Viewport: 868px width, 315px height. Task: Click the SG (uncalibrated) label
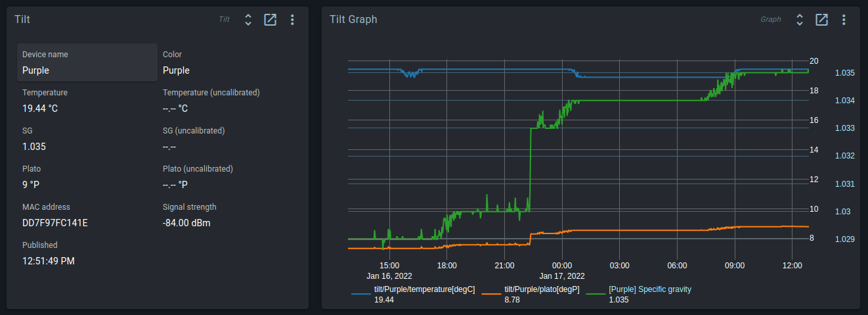coord(194,131)
